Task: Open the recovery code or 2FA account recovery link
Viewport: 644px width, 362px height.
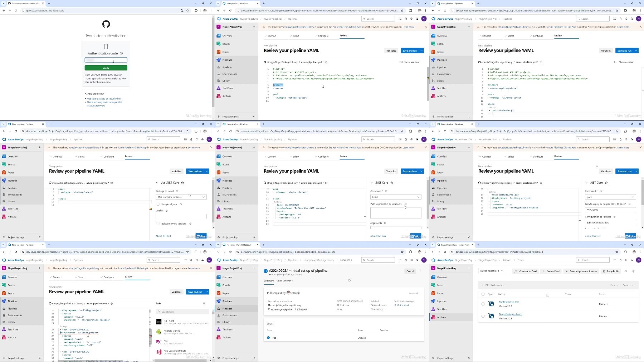Action: [x=104, y=104]
